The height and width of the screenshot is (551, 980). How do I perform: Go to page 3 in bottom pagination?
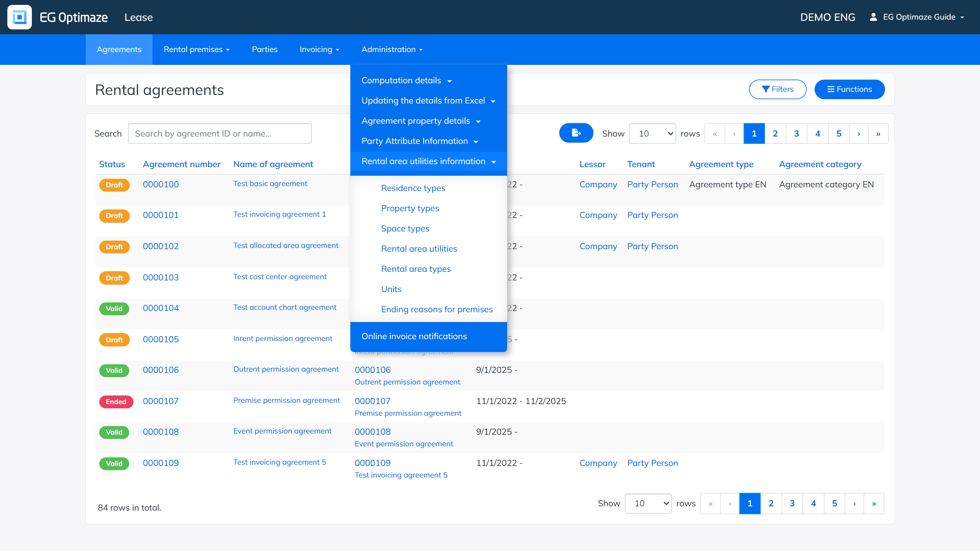(792, 503)
